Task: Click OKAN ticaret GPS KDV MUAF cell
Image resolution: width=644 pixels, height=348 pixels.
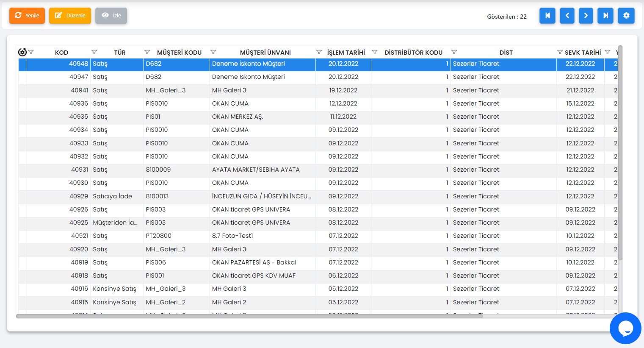Action: click(254, 276)
